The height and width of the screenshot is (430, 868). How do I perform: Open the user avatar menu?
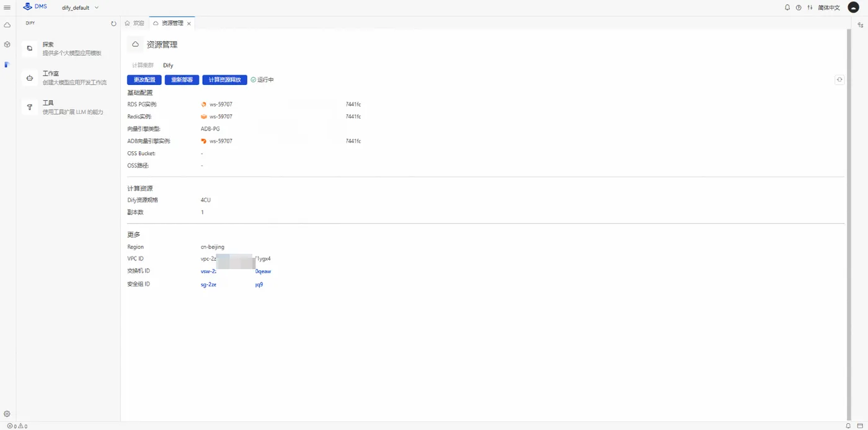coord(853,7)
